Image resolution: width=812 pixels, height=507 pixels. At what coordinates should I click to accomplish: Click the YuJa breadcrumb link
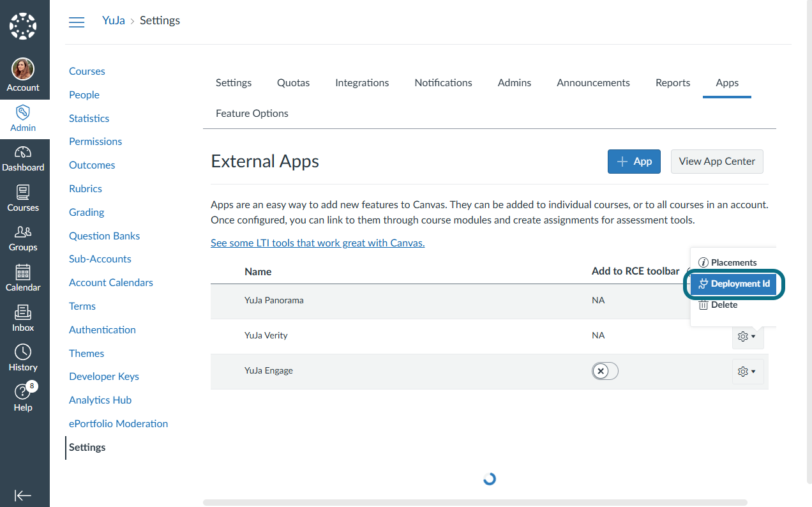(114, 20)
